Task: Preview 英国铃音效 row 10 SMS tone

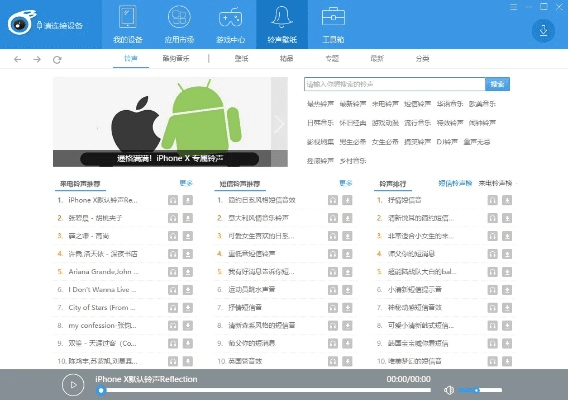Action: point(333,361)
